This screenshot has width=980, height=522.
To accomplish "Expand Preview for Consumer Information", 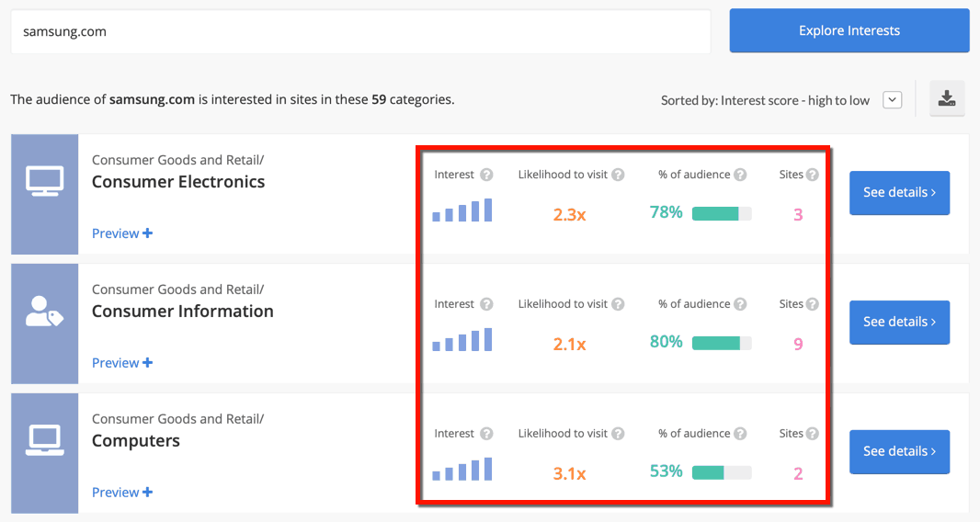I will (122, 363).
